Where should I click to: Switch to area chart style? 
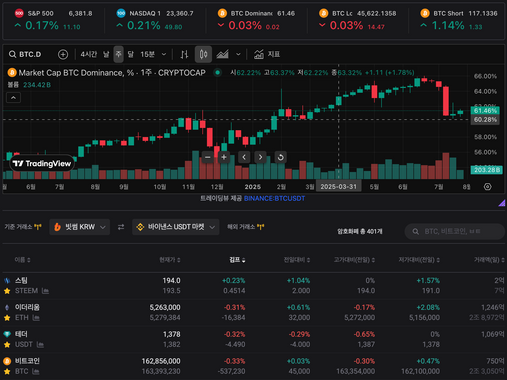[x=222, y=54]
